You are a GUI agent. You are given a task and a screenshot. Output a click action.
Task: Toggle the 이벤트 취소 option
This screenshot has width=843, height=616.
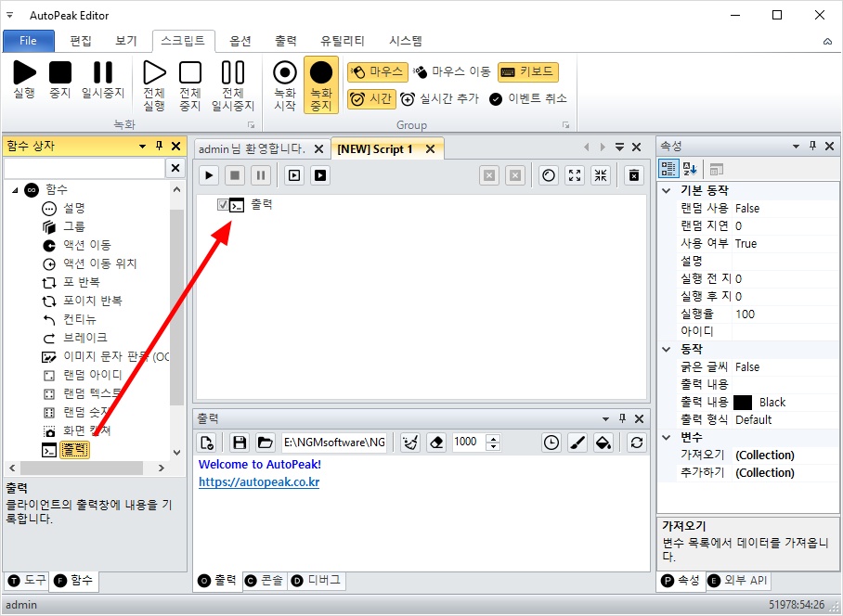[x=528, y=99]
